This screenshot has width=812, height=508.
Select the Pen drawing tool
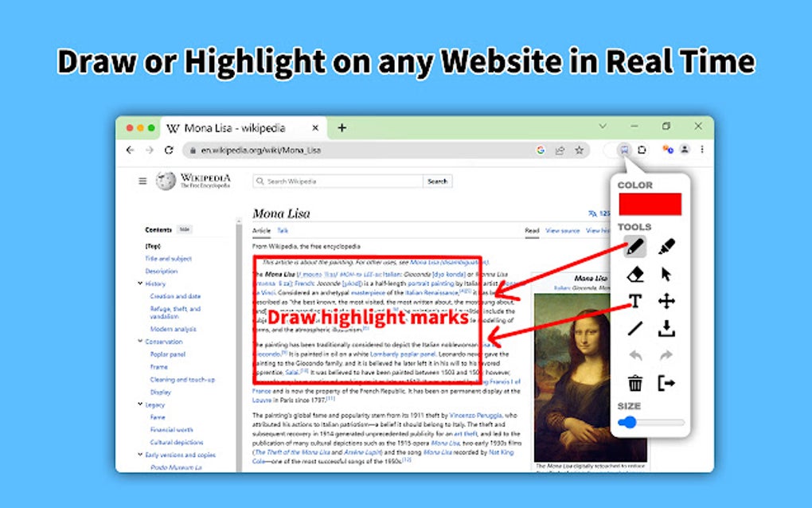(x=634, y=246)
